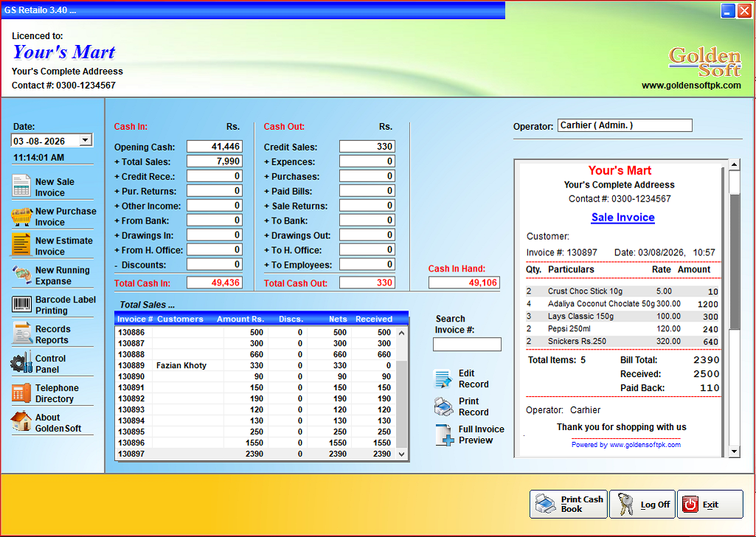Click the Operator name field
Viewport: 756px width, 537px height.
pos(625,125)
